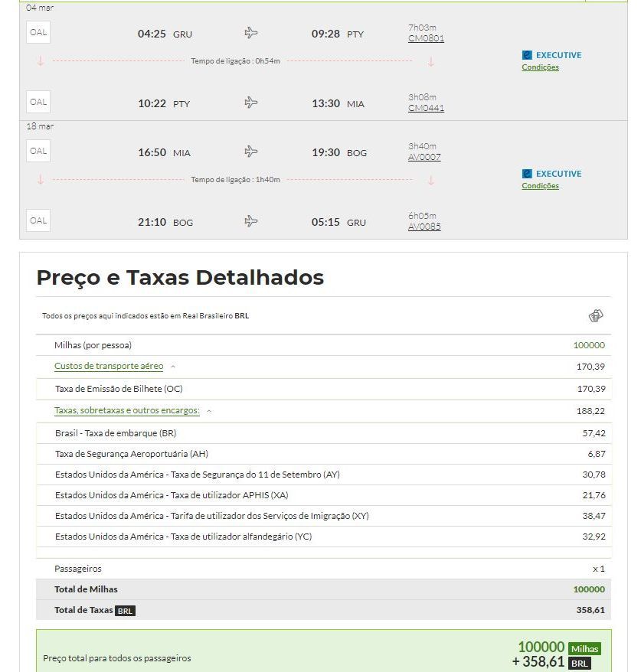The width and height of the screenshot is (641, 672).
Task: Click the Milhas (por pessoa) label
Action: coord(93,345)
